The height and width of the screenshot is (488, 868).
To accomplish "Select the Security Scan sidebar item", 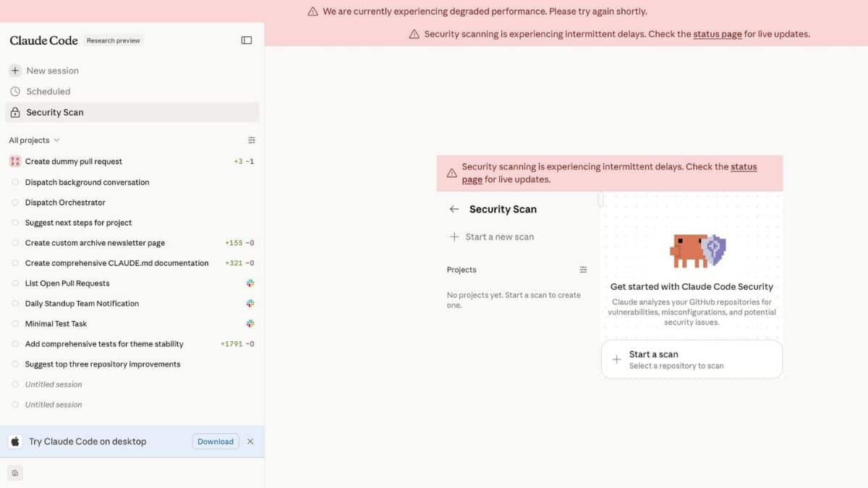I will [55, 112].
